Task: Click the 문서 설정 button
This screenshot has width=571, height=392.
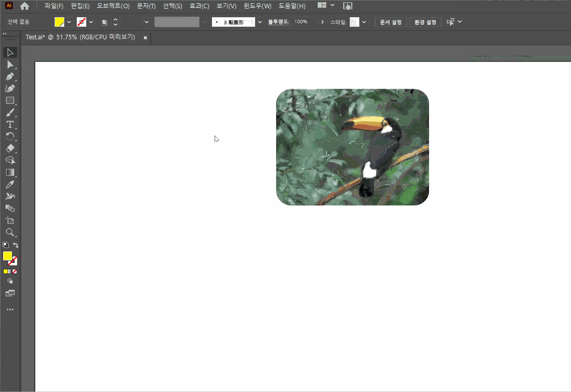Action: click(x=391, y=22)
